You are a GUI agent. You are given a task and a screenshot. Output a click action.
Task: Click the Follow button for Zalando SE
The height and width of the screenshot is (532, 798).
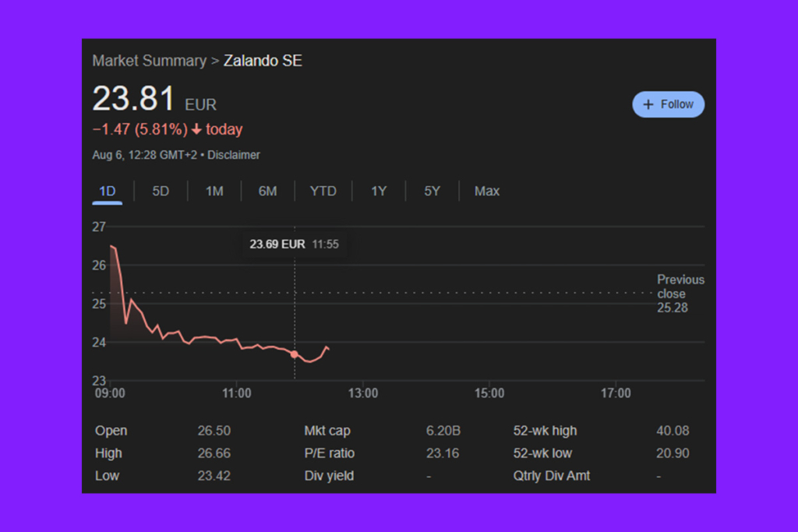[668, 104]
